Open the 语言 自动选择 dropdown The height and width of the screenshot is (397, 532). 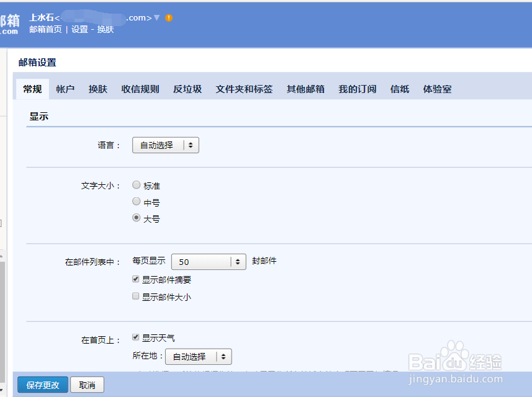click(x=166, y=145)
